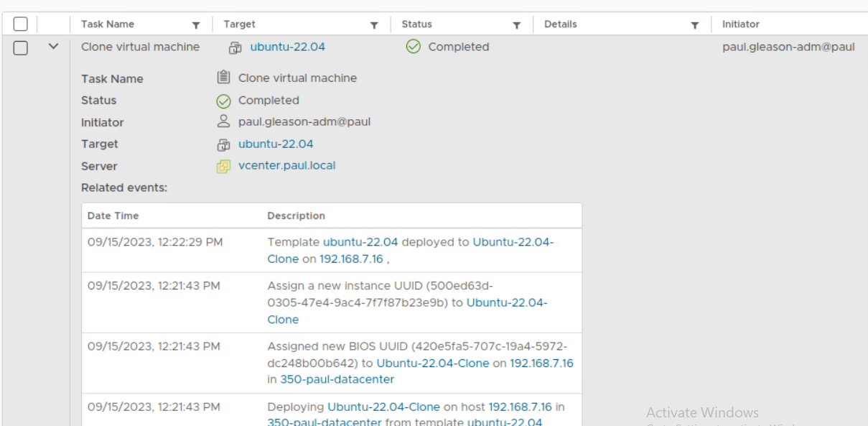The image size is (868, 426).
Task: Toggle the select-all checkbox in header
Action: (21, 24)
